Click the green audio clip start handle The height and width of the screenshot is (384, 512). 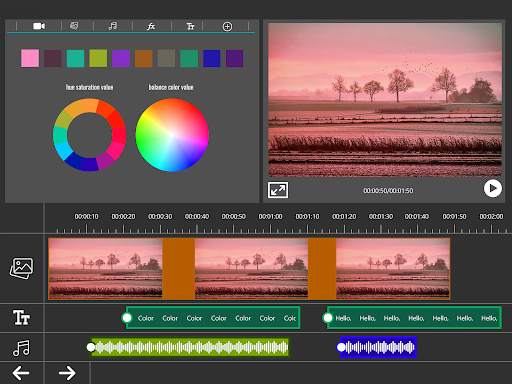91,347
